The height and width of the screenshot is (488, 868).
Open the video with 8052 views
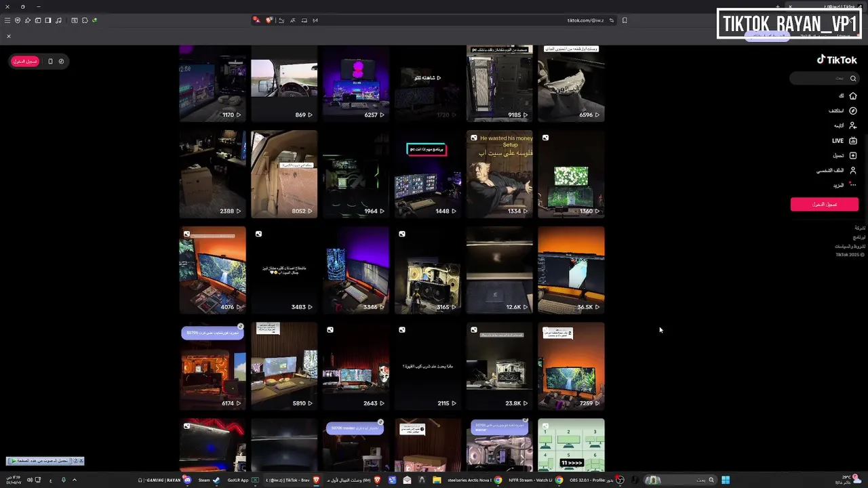point(284,174)
